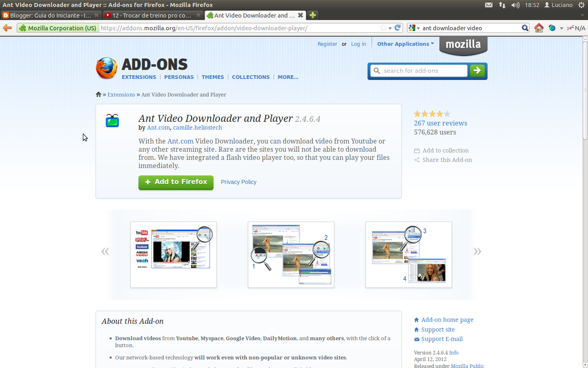Open the search engine selector dropdown
The width and height of the screenshot is (588, 368).
[414, 28]
